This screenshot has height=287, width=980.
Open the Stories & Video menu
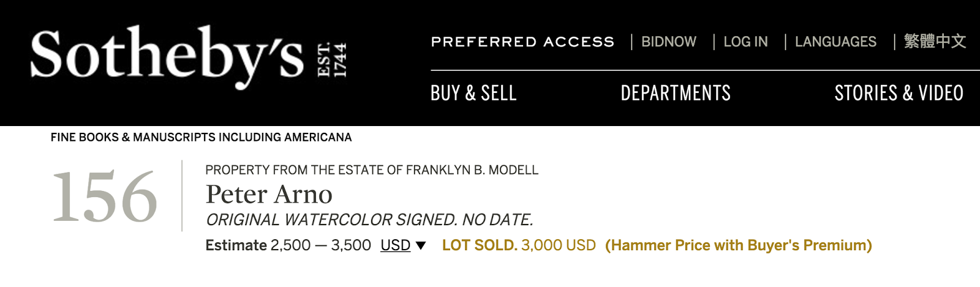coord(899,93)
